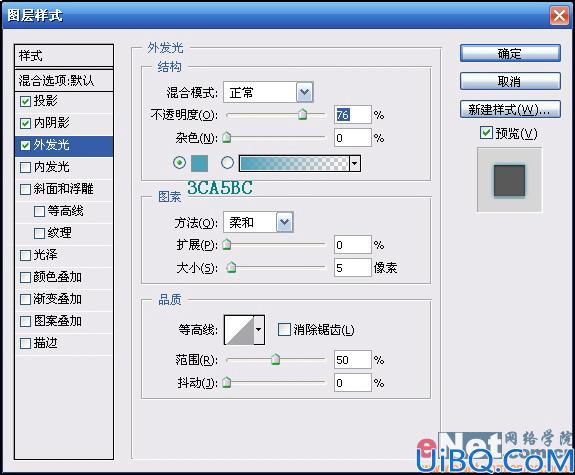Enable the 光泽 satin checkbox
Image resolution: width=575 pixels, height=475 pixels.
pos(25,255)
